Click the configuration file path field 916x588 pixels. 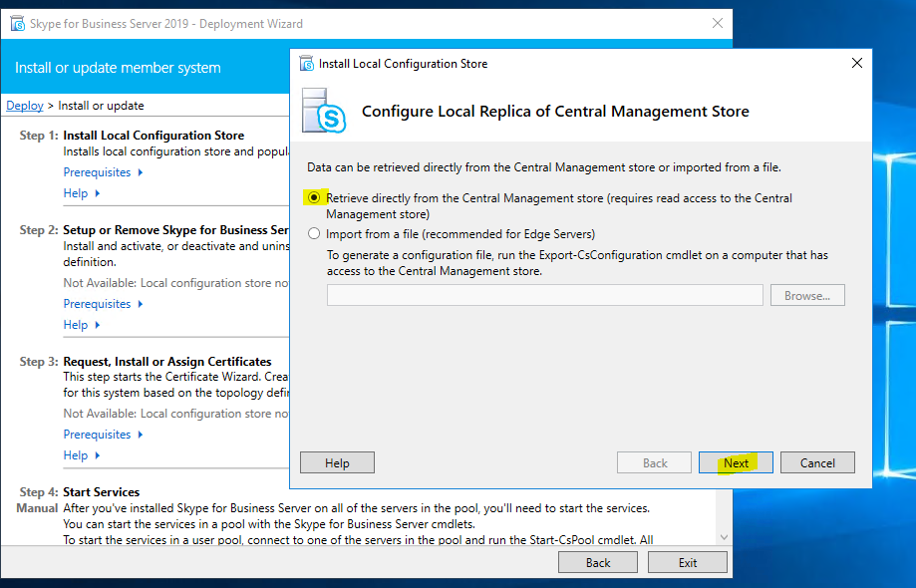(x=544, y=295)
